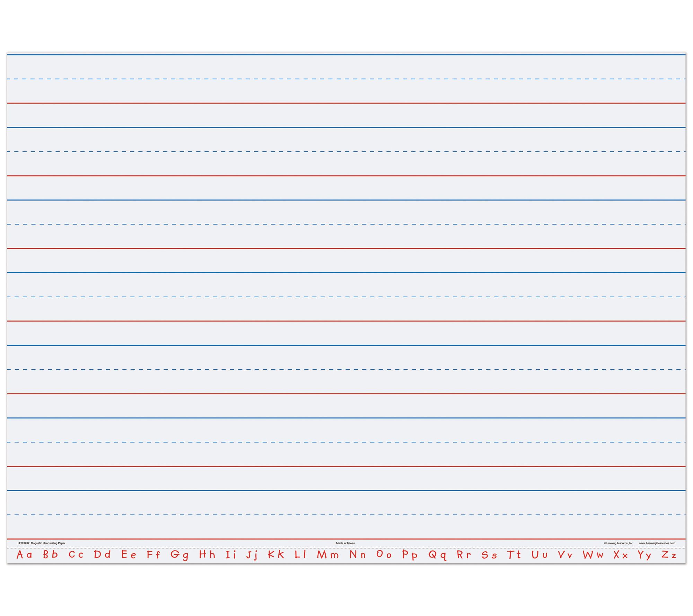The height and width of the screenshot is (616, 693).
Task: Click the "Xx" letter pair
Action: pos(621,555)
